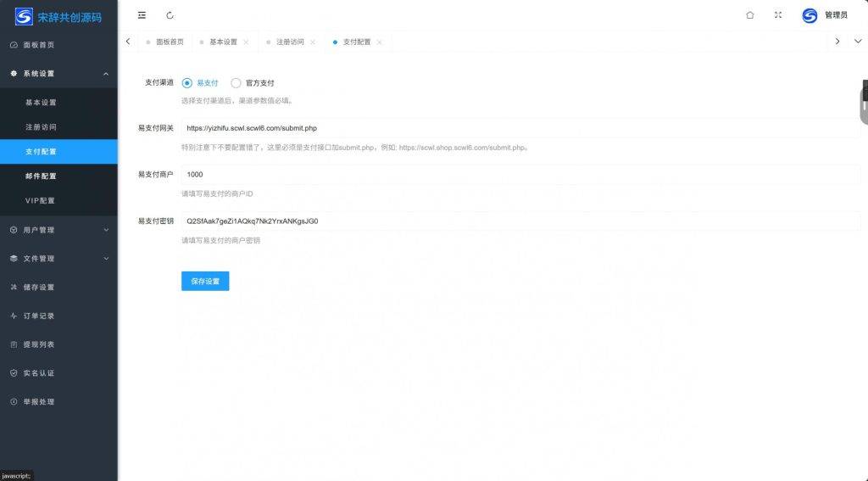This screenshot has height=481, width=868.
Task: Close the 支付配置 tab
Action: click(x=379, y=42)
